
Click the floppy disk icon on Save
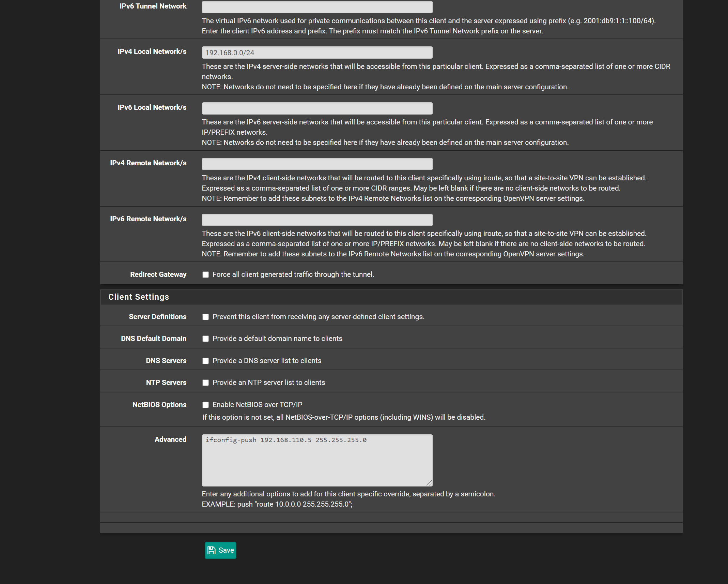[211, 550]
